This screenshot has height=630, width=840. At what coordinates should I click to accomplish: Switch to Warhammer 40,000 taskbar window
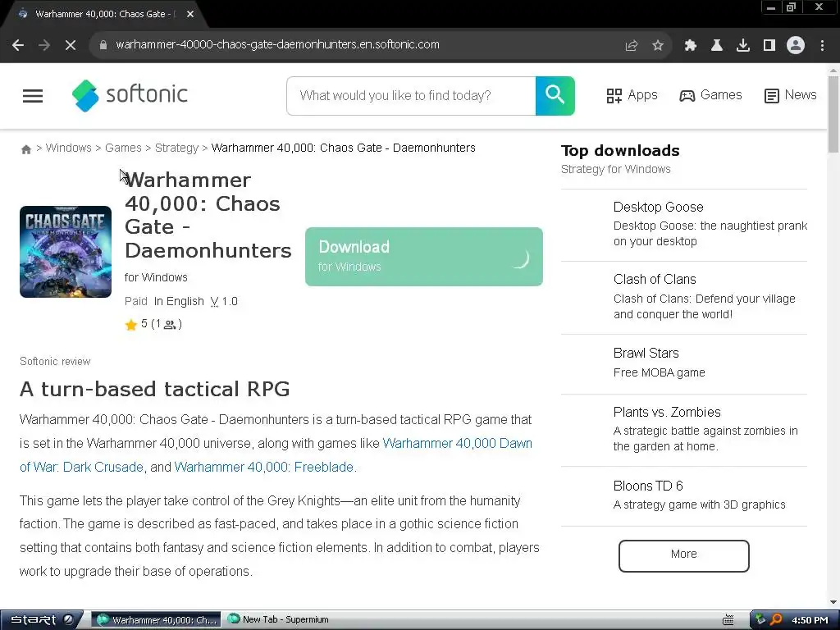tap(156, 620)
